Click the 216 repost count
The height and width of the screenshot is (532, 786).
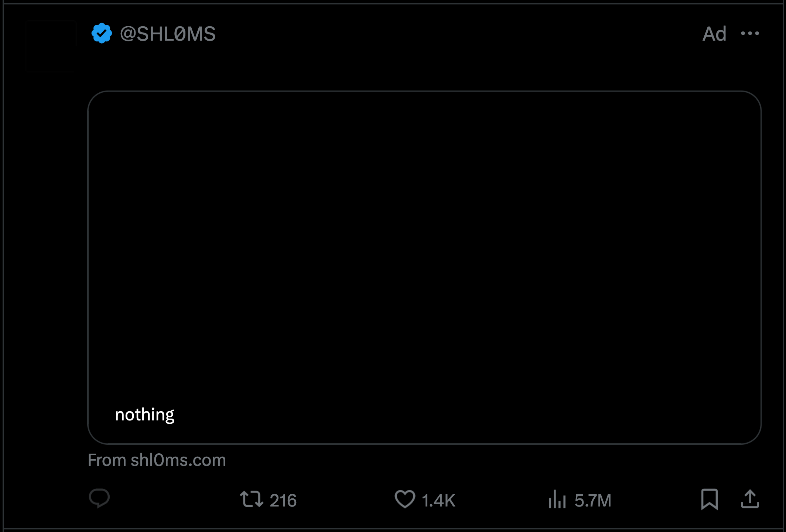click(283, 501)
